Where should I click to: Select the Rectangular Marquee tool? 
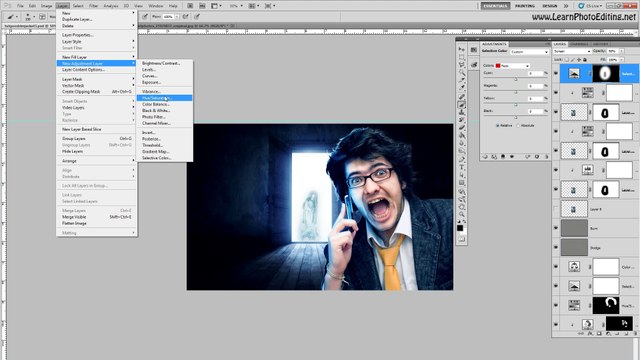[x=462, y=57]
